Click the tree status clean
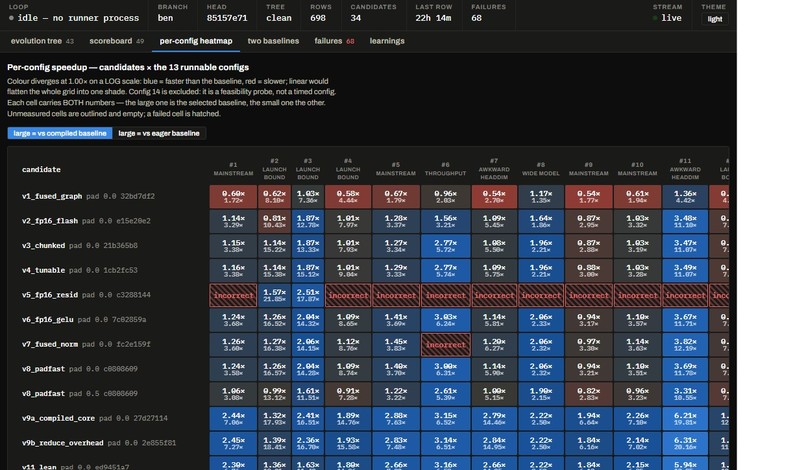 point(279,18)
